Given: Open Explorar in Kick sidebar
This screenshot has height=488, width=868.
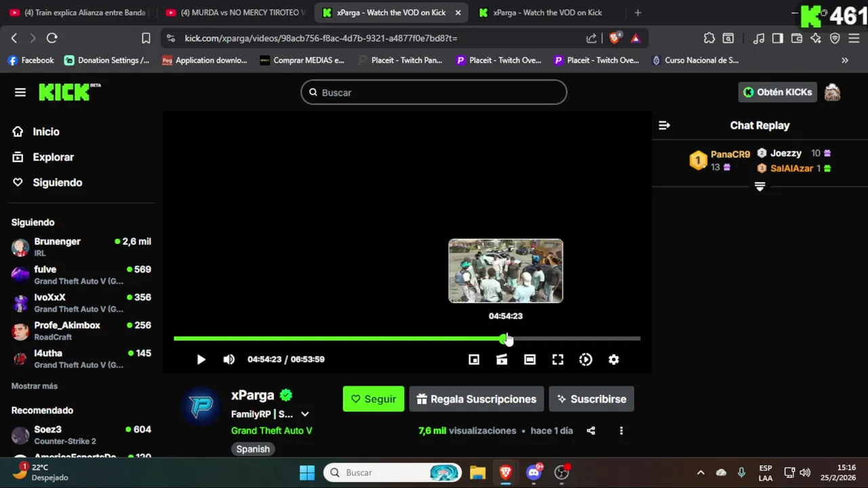Looking at the screenshot, I should pos(53,157).
